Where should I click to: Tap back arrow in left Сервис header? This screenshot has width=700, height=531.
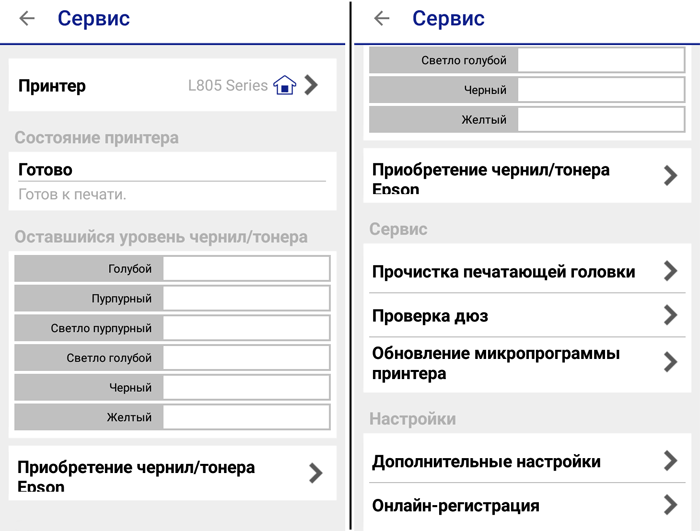[x=27, y=19]
